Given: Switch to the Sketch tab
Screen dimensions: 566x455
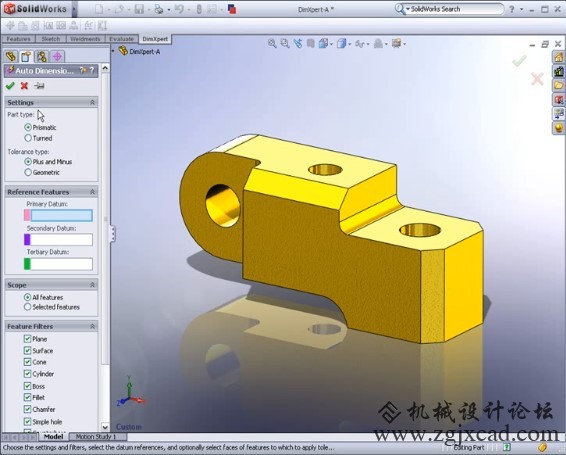Looking at the screenshot, I should tap(51, 39).
